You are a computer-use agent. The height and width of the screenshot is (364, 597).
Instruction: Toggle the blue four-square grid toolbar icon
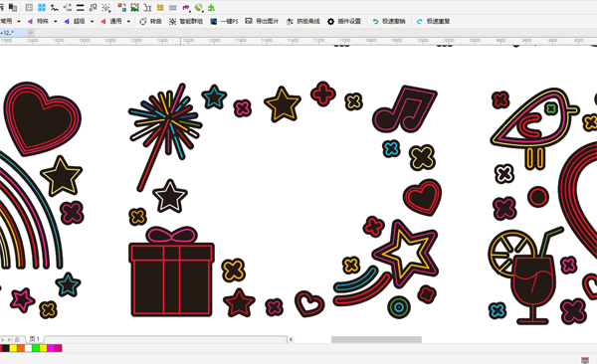(42, 7)
